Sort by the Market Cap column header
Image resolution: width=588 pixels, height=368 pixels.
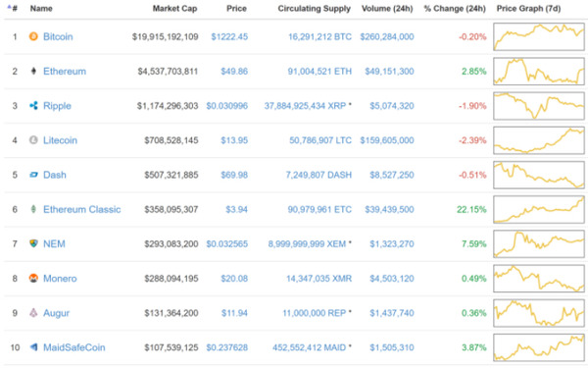(x=174, y=8)
